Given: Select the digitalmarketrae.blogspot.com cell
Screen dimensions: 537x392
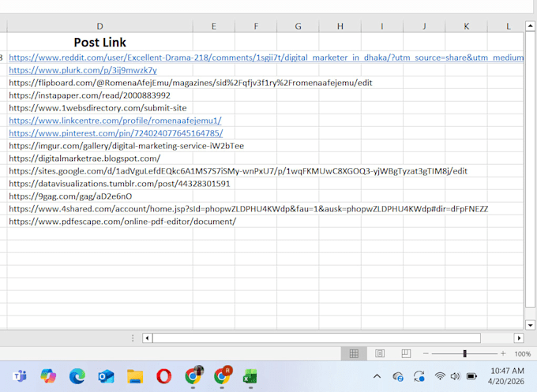Looking at the screenshot, I should pos(84,159).
